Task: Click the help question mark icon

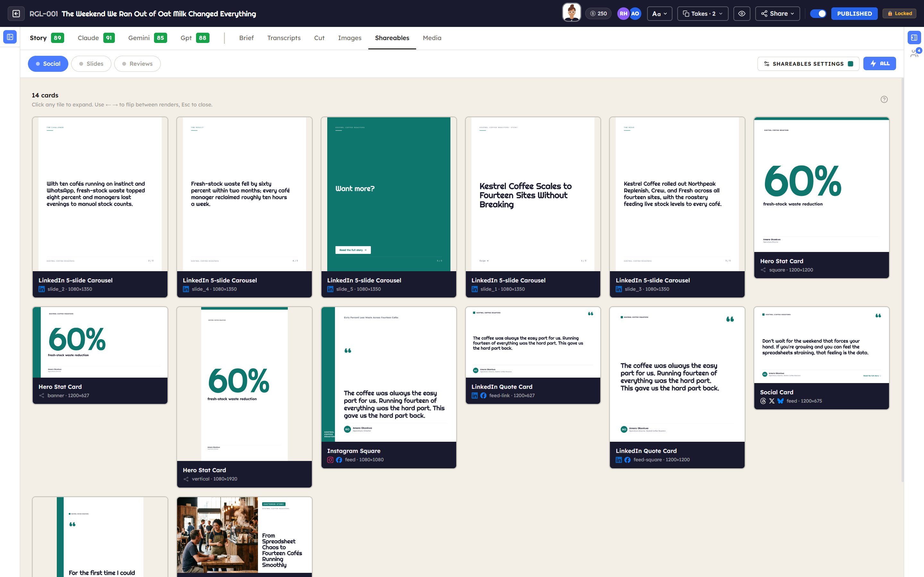Action: coord(884,100)
